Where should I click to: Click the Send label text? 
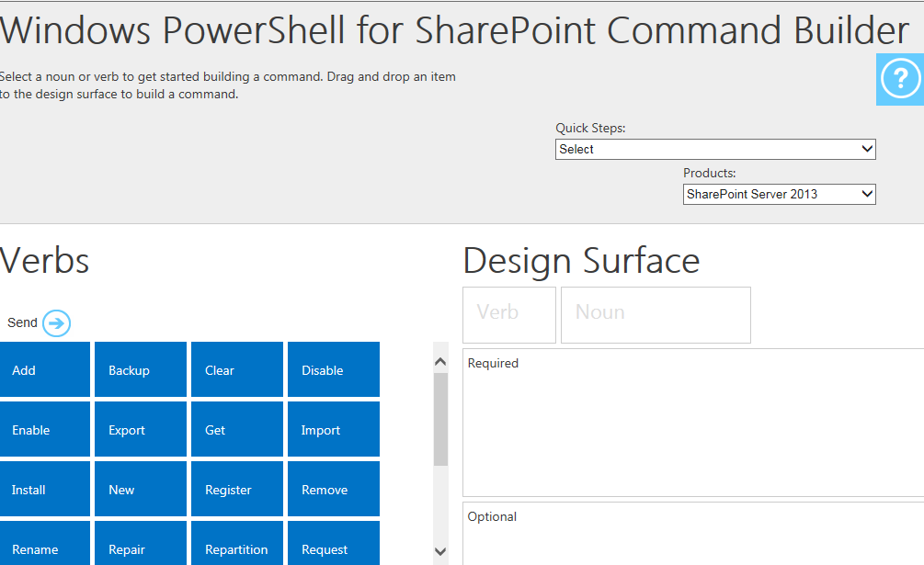(x=22, y=322)
